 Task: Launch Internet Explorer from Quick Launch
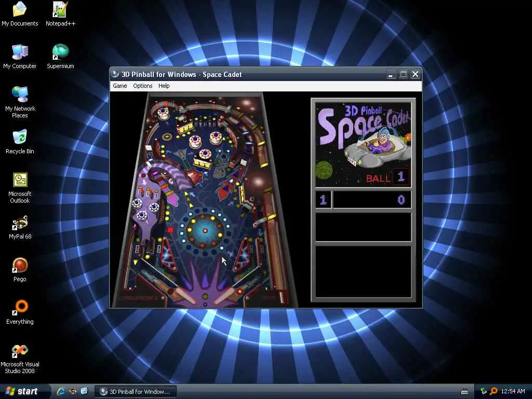61,391
